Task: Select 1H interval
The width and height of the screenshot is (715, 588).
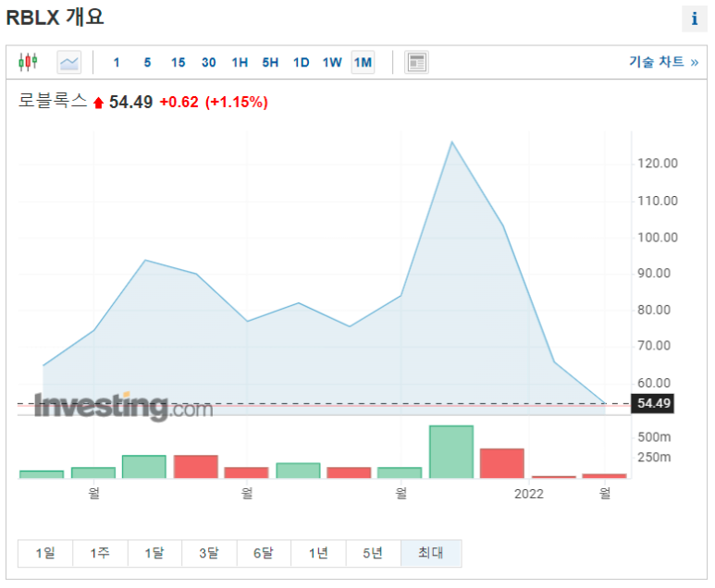Action: 240,63
